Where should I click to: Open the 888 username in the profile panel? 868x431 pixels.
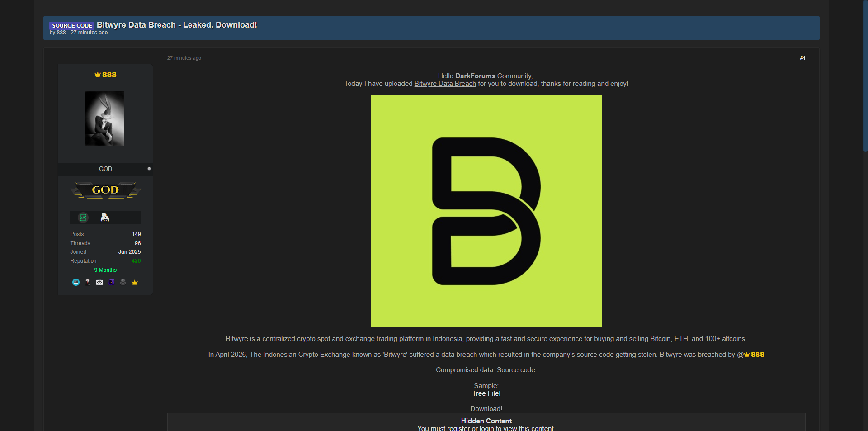(x=106, y=75)
